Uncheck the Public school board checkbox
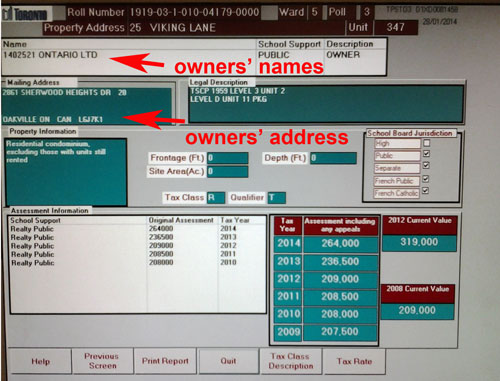This screenshot has height=381, width=500. [426, 154]
